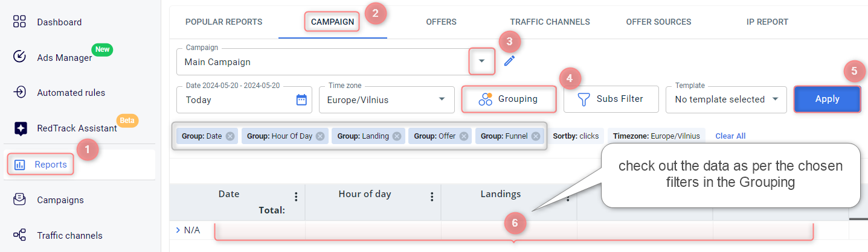Viewport: 868px width, 252px height.
Task: Open the Template dropdown
Action: (726, 99)
